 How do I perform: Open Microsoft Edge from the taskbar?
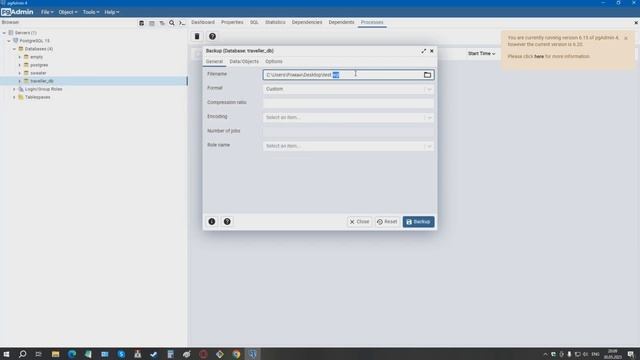pyautogui.click(x=72, y=354)
